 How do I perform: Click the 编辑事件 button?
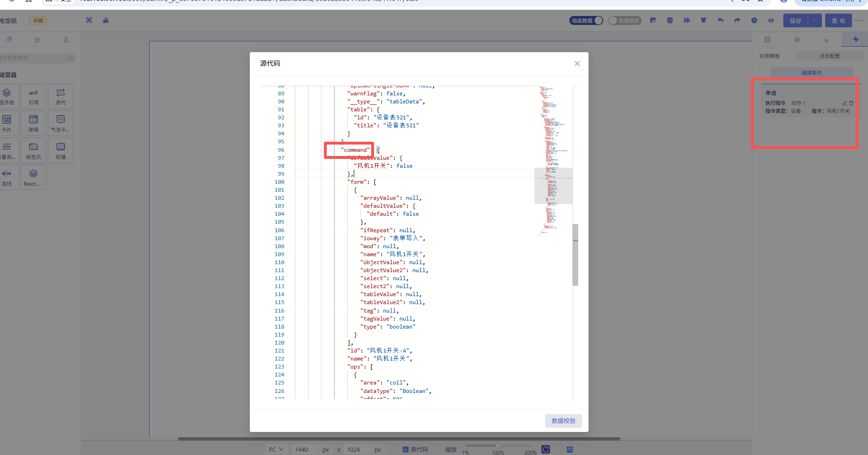click(x=812, y=73)
